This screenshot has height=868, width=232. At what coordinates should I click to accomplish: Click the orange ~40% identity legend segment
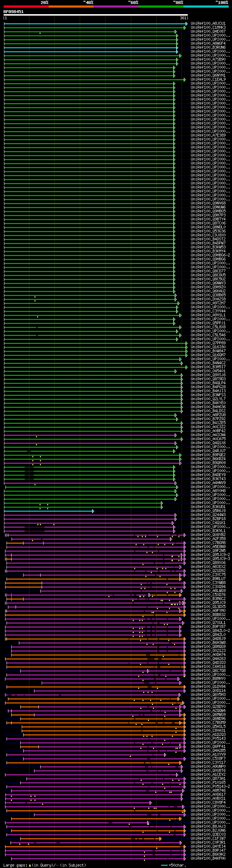[71, 6]
